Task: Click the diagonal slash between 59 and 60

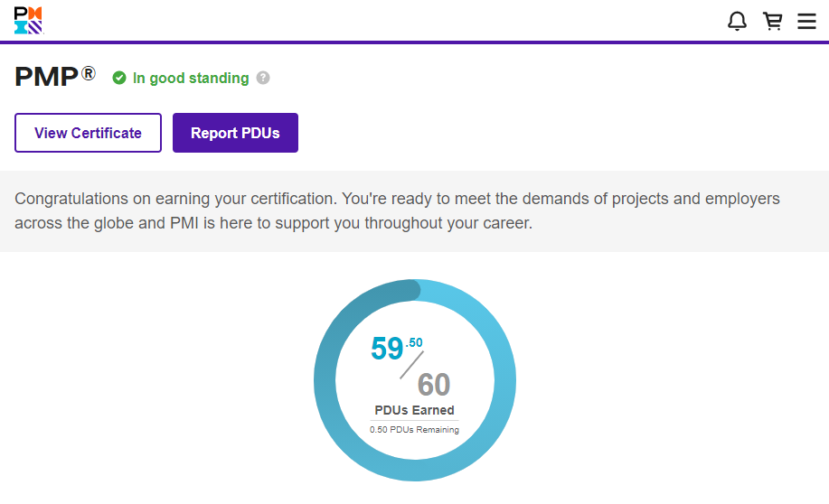Action: point(411,365)
